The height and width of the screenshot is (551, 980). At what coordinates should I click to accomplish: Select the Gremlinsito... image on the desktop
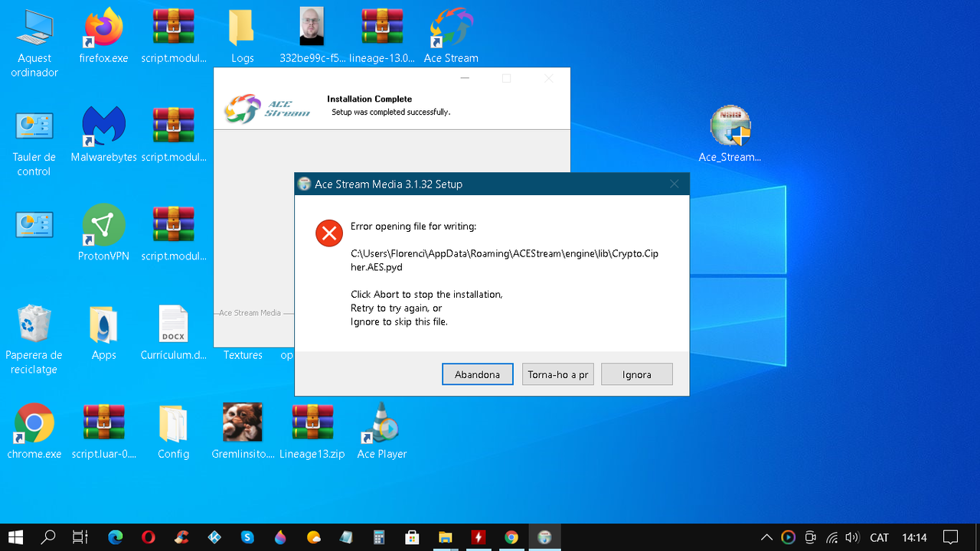pos(243,432)
